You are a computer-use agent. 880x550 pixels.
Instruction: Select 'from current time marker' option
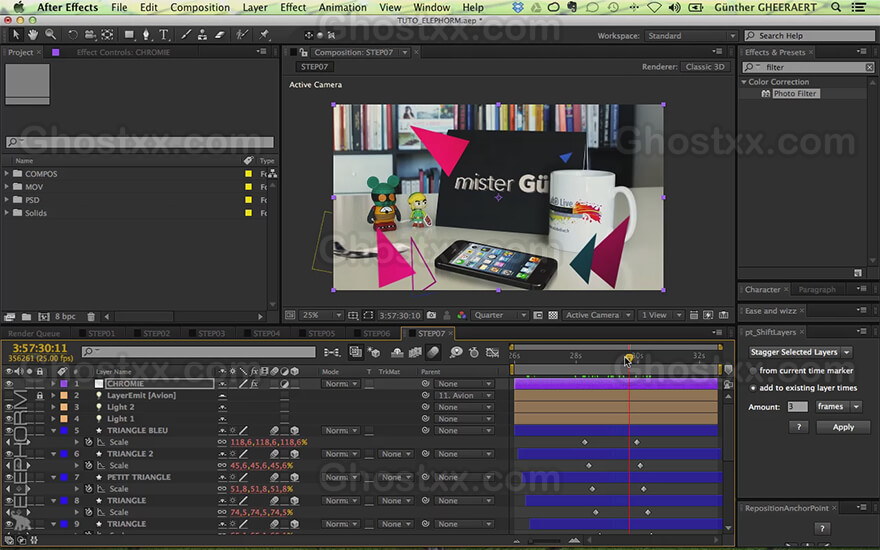(x=801, y=370)
